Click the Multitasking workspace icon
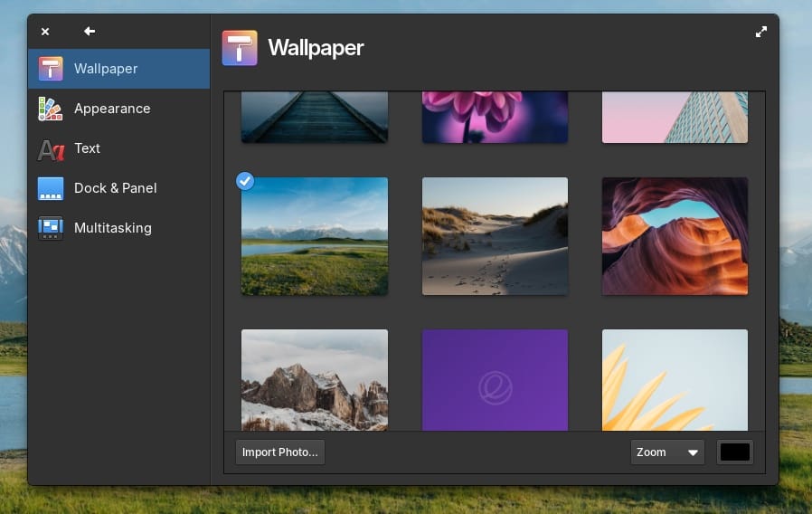 51,228
